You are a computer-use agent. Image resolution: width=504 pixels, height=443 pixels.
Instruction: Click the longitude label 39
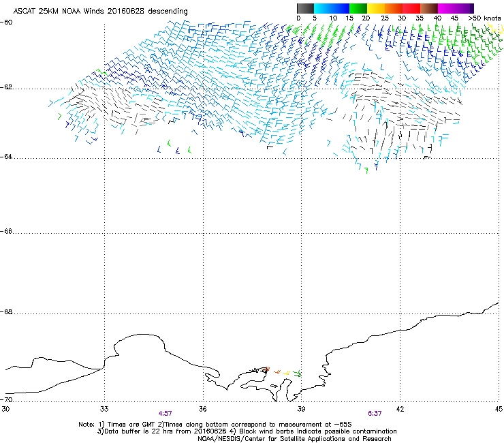[x=301, y=409]
